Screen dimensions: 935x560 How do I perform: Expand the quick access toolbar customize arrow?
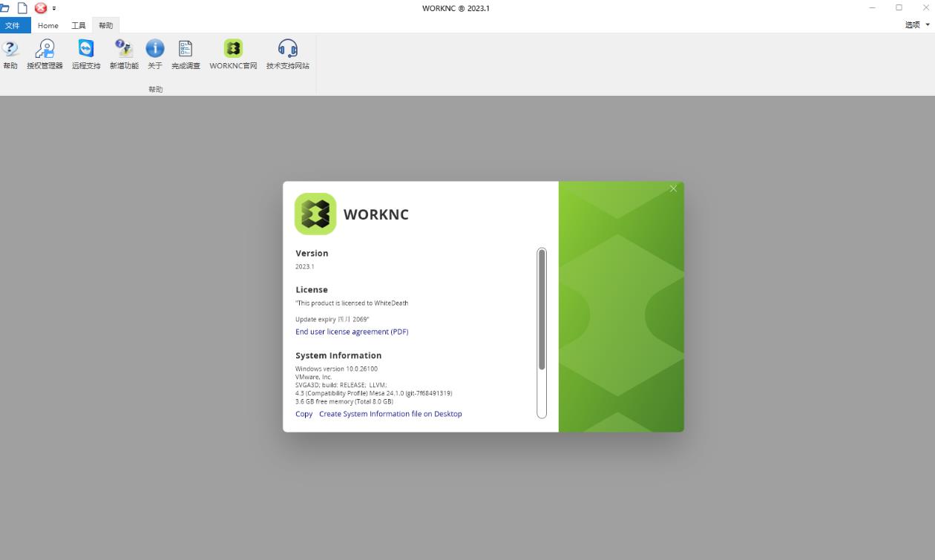pyautogui.click(x=54, y=8)
